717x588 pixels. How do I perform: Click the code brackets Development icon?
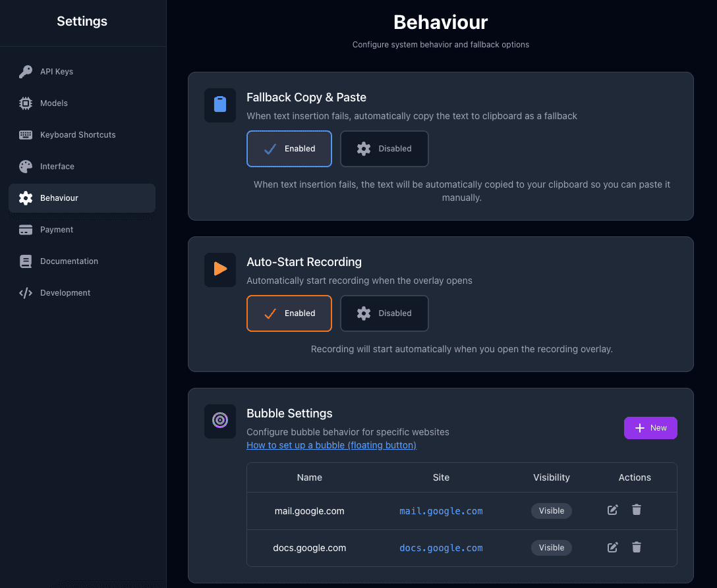(x=26, y=293)
